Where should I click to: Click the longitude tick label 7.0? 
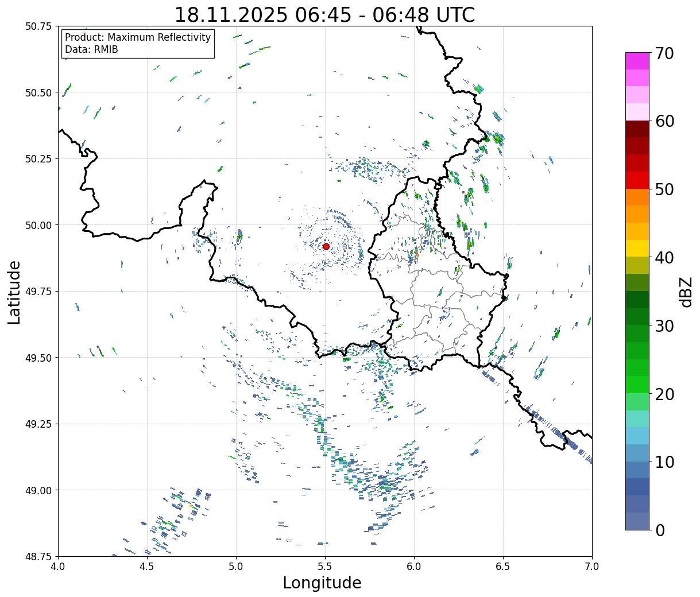point(592,567)
